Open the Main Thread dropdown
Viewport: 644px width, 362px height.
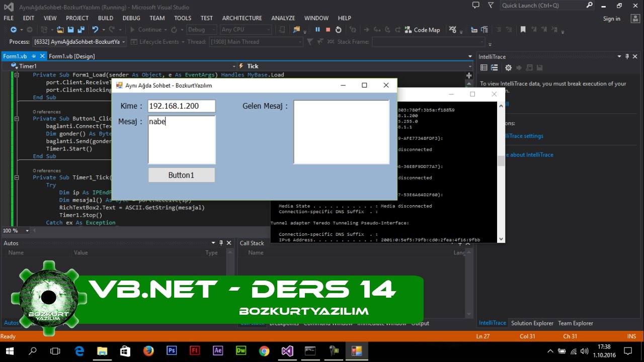point(256,42)
